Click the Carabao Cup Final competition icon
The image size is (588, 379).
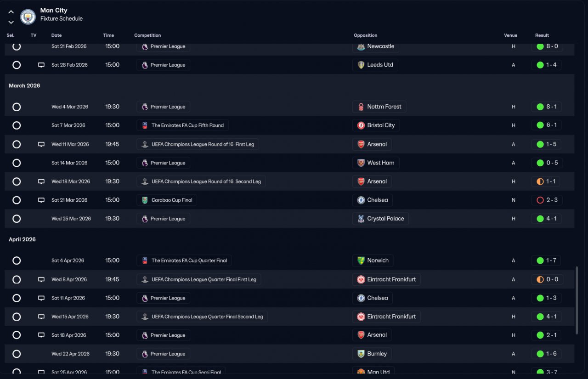145,200
